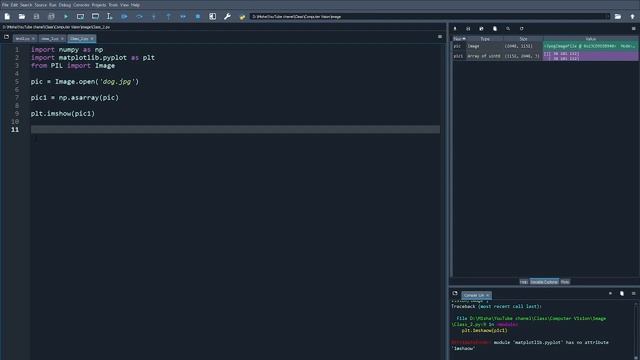
Task: Click the plt.imshow(pic1) line in editor
Action: [x=62, y=114]
